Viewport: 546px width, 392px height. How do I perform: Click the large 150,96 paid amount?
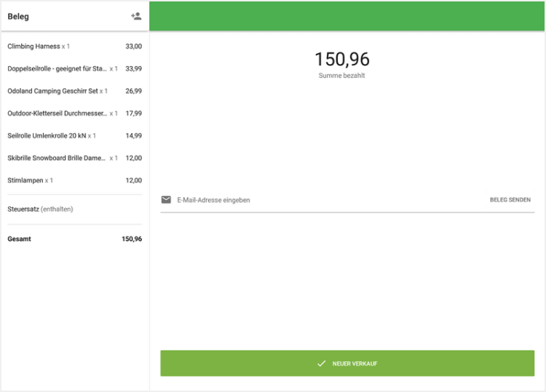[x=341, y=60]
